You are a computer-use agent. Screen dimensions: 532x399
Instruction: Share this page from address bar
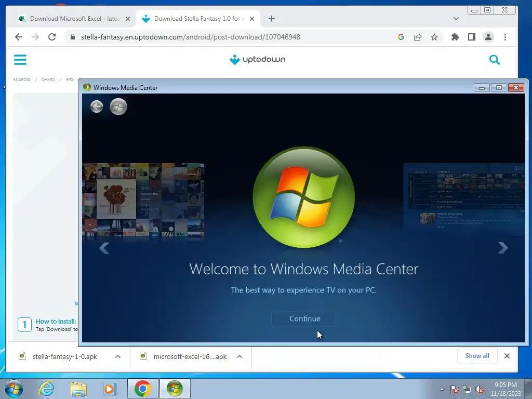coord(418,37)
